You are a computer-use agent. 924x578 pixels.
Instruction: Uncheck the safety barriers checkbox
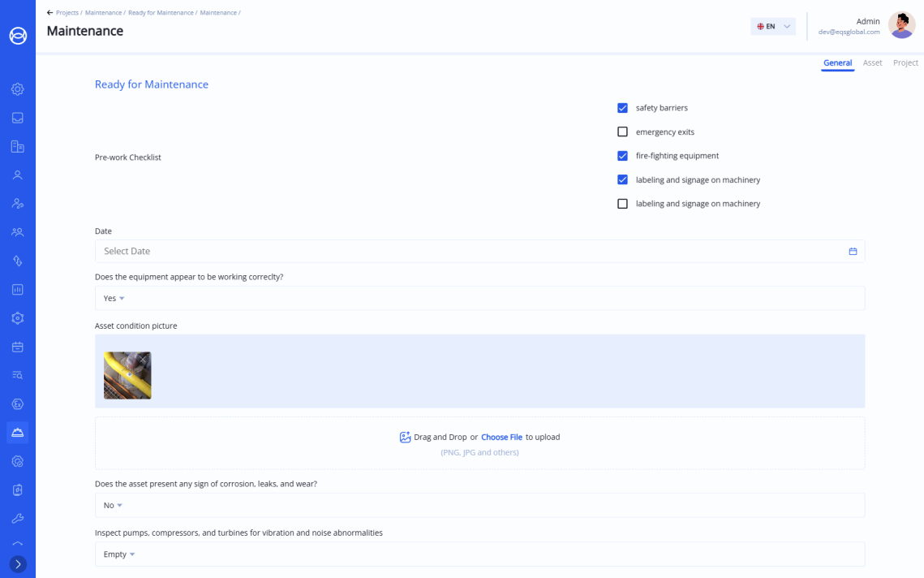(622, 108)
